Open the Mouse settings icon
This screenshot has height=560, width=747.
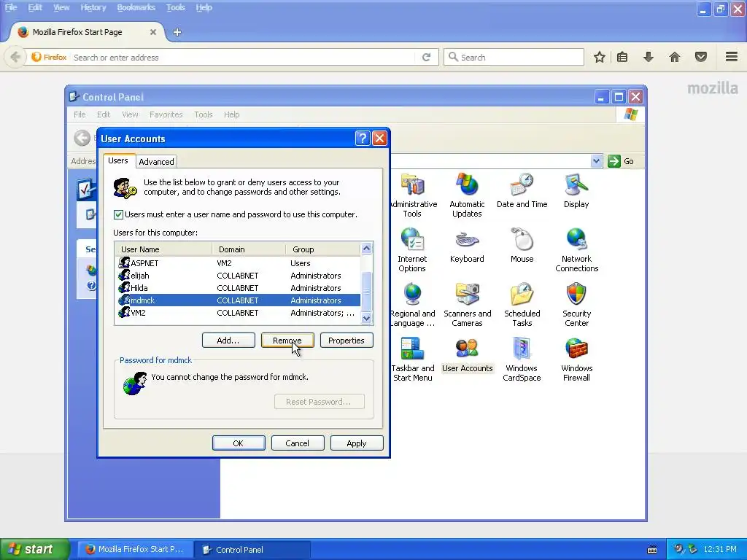[522, 245]
